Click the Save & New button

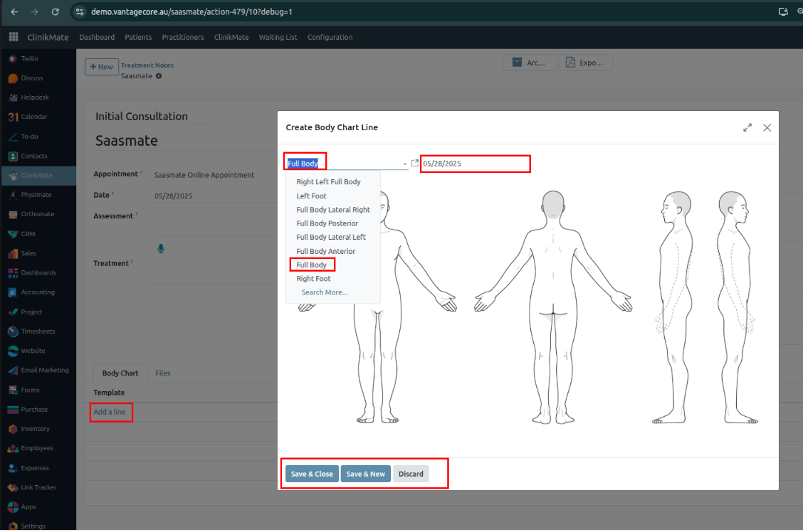click(x=365, y=474)
